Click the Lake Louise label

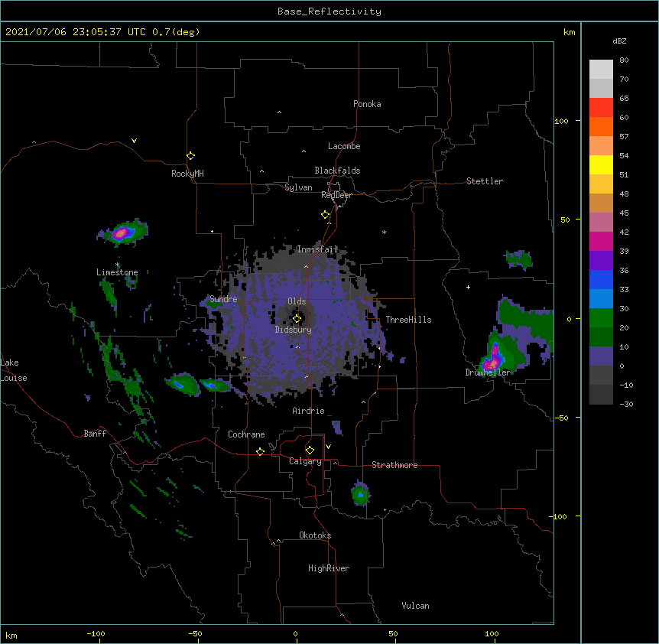[14, 370]
